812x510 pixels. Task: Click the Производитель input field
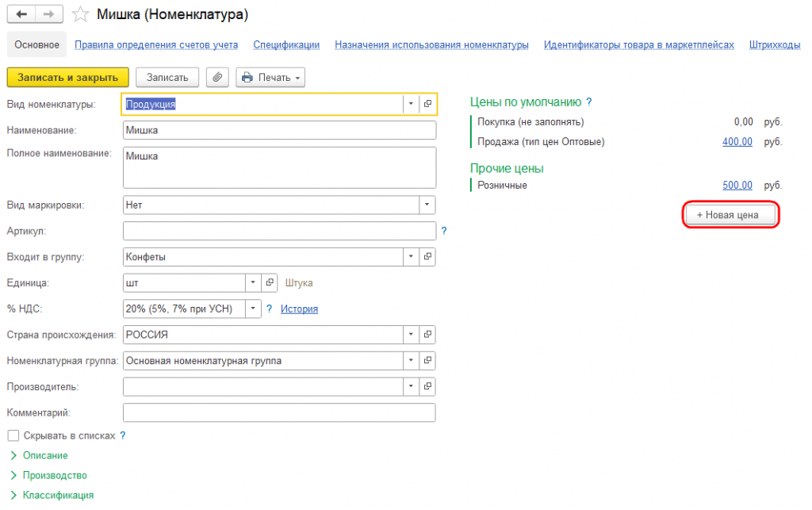click(x=263, y=386)
